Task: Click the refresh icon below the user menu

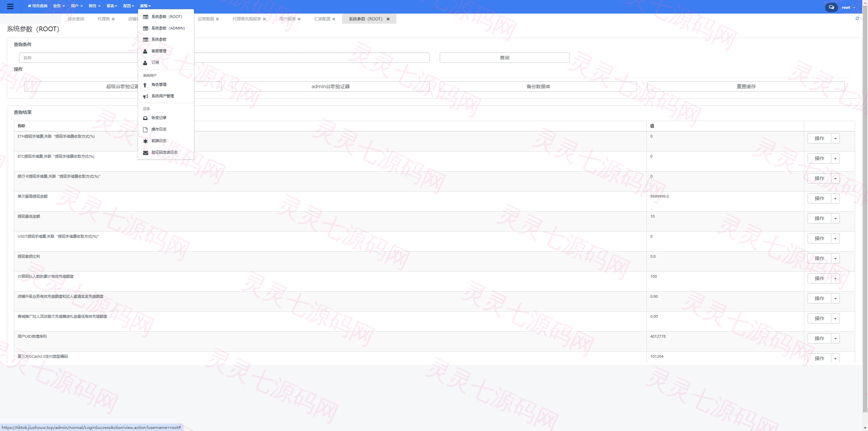Action: tap(857, 19)
